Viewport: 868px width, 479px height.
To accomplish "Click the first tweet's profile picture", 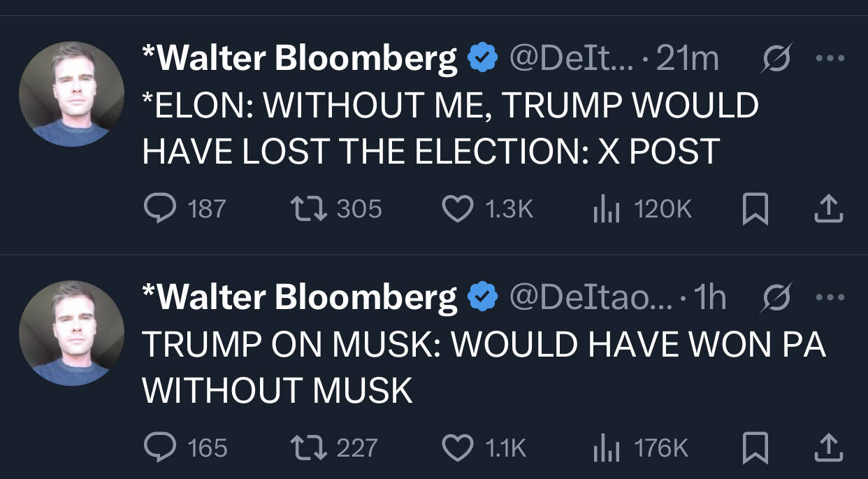I will click(71, 94).
